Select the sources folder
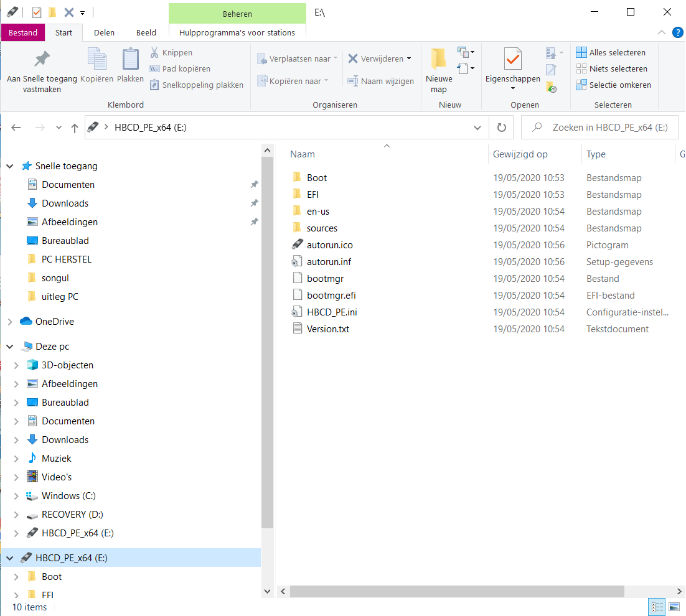 314,228
